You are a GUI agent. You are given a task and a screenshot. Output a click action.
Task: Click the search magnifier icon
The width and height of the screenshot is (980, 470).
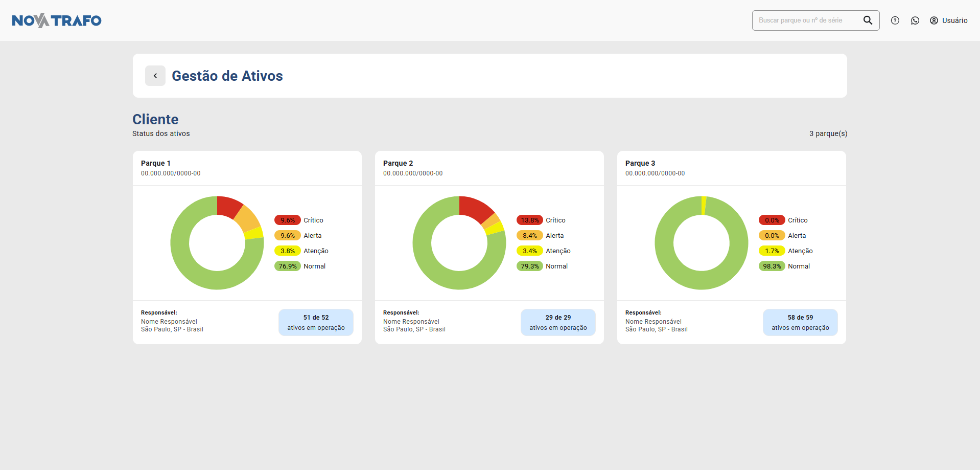pos(868,20)
